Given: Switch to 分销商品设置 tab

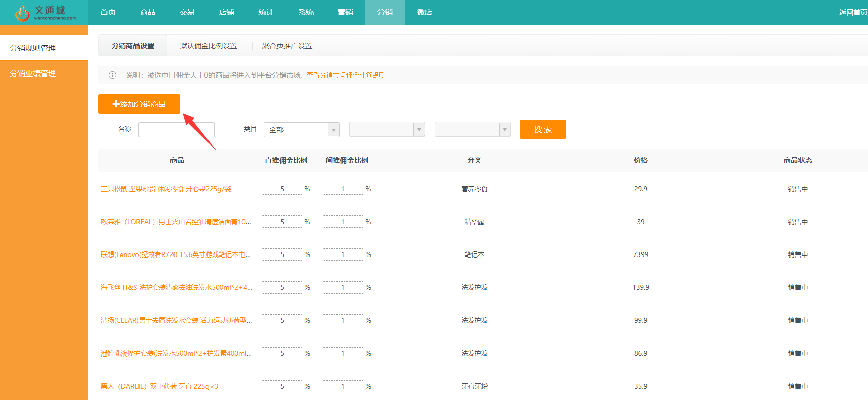Looking at the screenshot, I should coord(133,46).
